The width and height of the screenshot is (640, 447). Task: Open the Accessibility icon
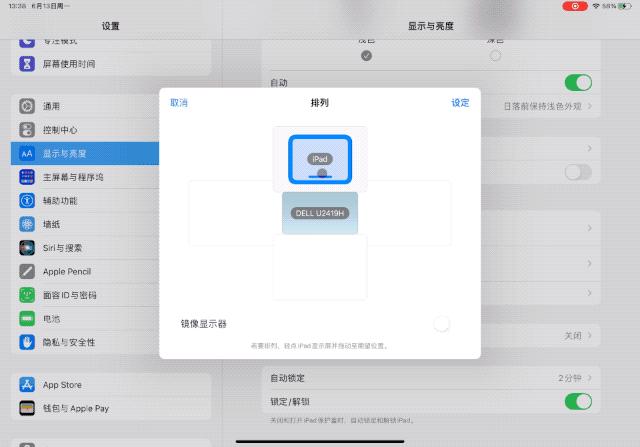point(27,201)
